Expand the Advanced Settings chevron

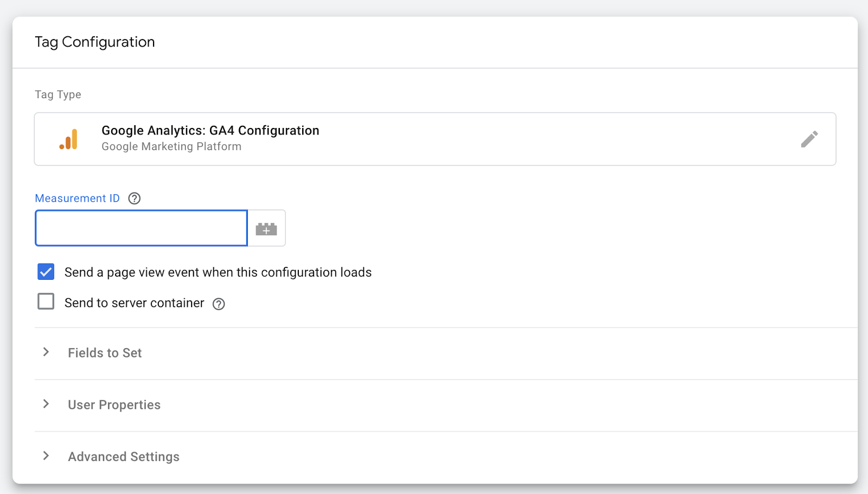coord(46,456)
